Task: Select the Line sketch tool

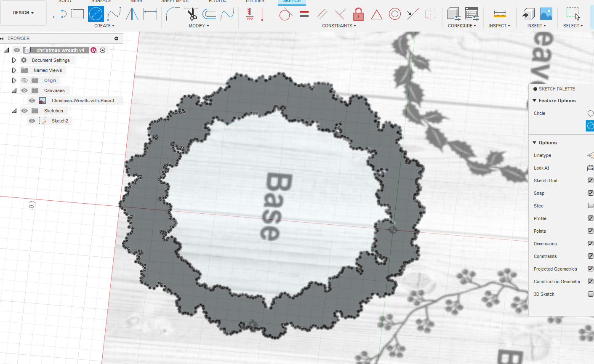Action: 60,14
